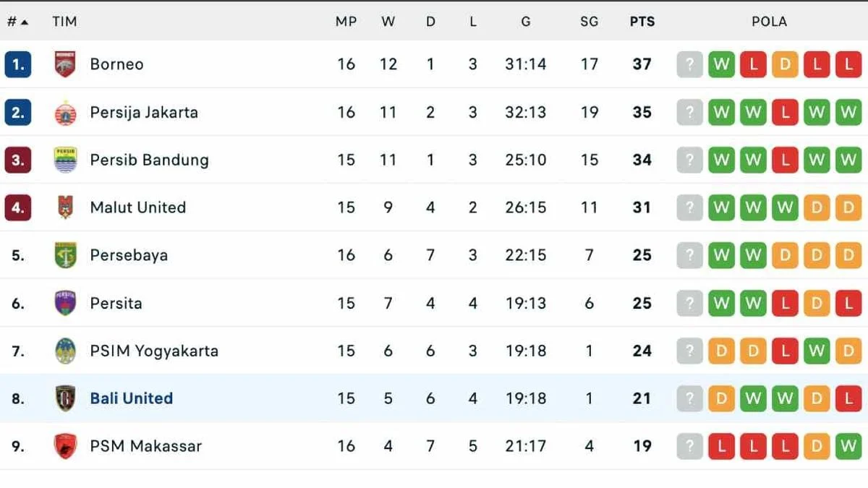Switch to the POLA column view

coord(769,21)
